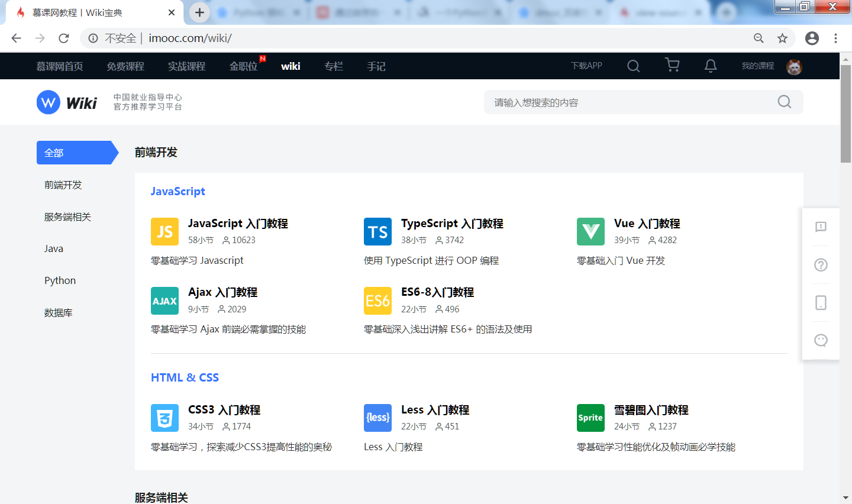
Task: Open the Chrome three-dot menu
Action: click(x=835, y=38)
